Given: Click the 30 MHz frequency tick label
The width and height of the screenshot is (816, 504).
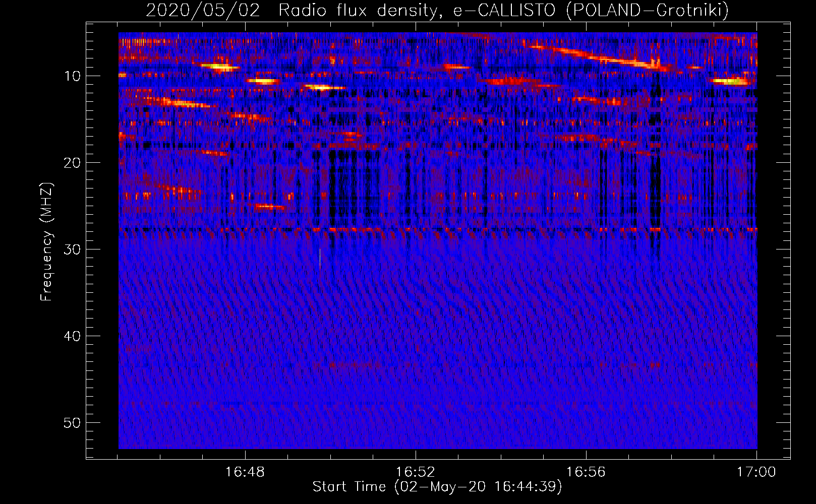Looking at the screenshot, I should pos(73,249).
